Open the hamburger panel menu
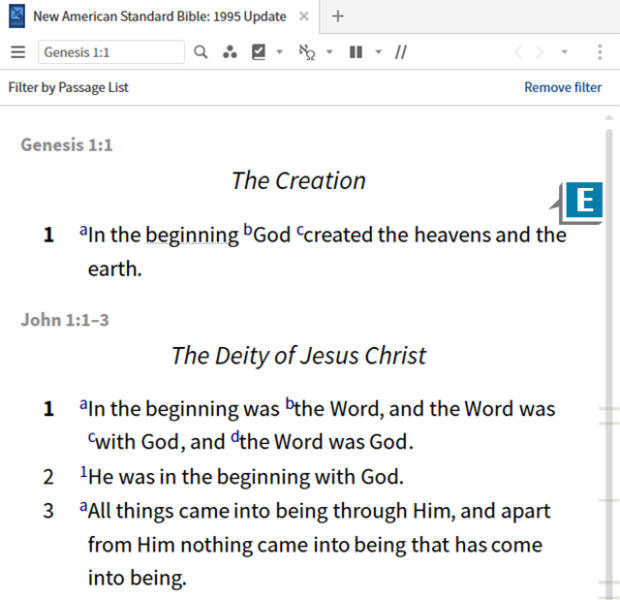 (x=17, y=52)
